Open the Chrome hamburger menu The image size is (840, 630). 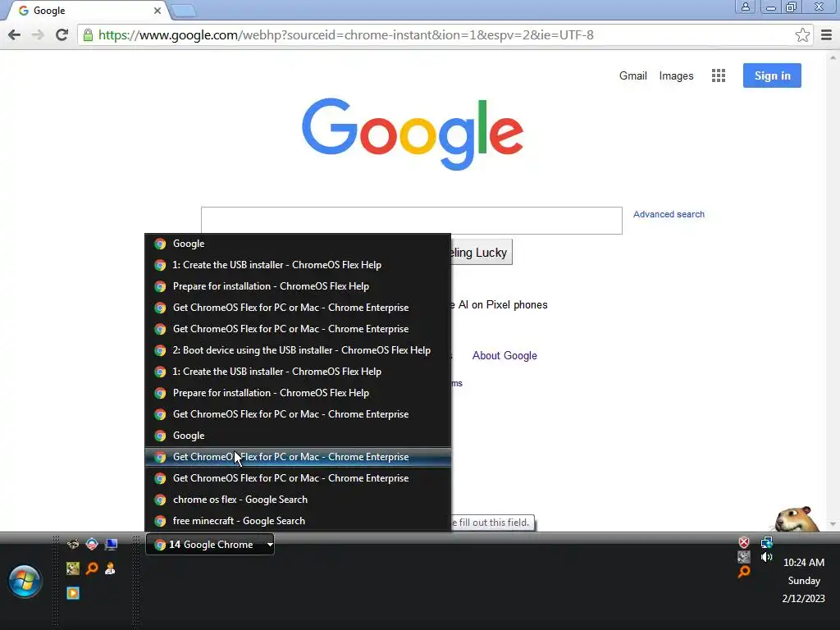tap(826, 35)
